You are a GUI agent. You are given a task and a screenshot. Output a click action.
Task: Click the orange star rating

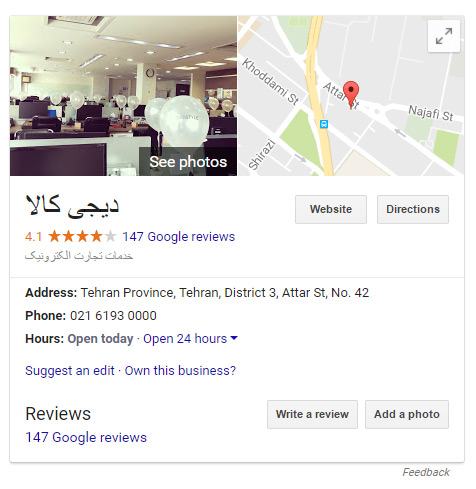82,236
